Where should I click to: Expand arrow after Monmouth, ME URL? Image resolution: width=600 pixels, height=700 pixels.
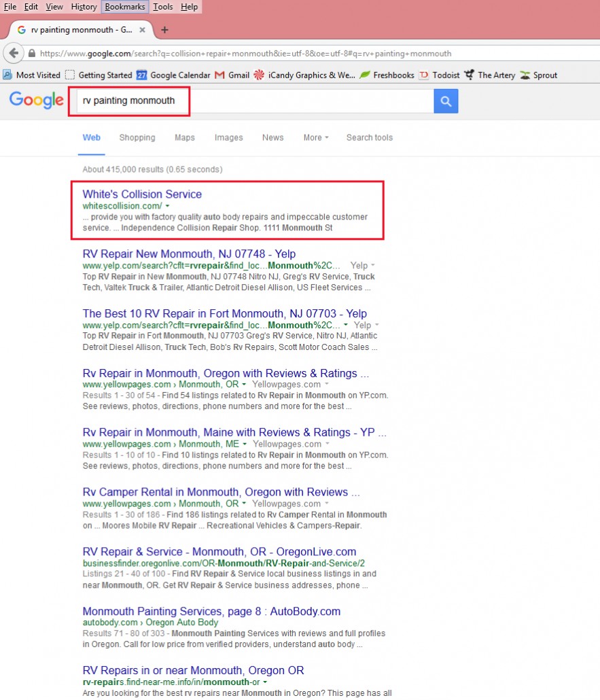[245, 444]
